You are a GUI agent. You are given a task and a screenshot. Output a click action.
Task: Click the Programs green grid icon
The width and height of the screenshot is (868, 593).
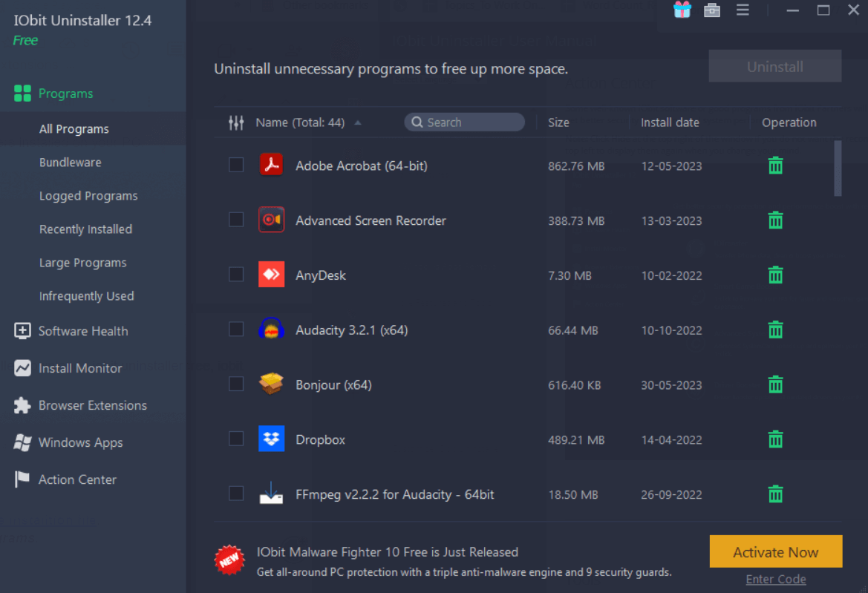[23, 94]
